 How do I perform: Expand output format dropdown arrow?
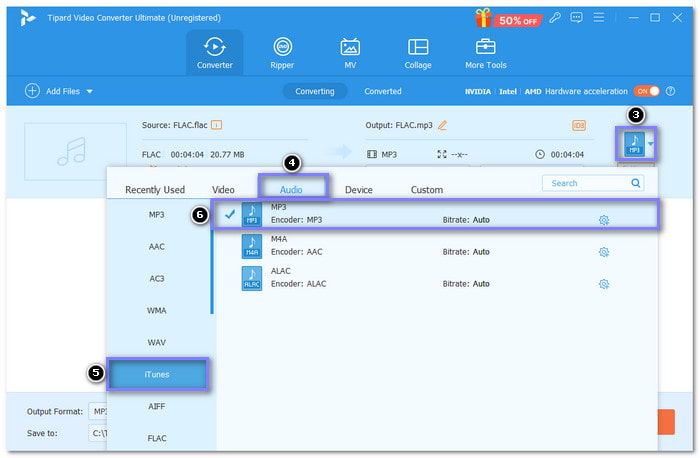point(650,144)
